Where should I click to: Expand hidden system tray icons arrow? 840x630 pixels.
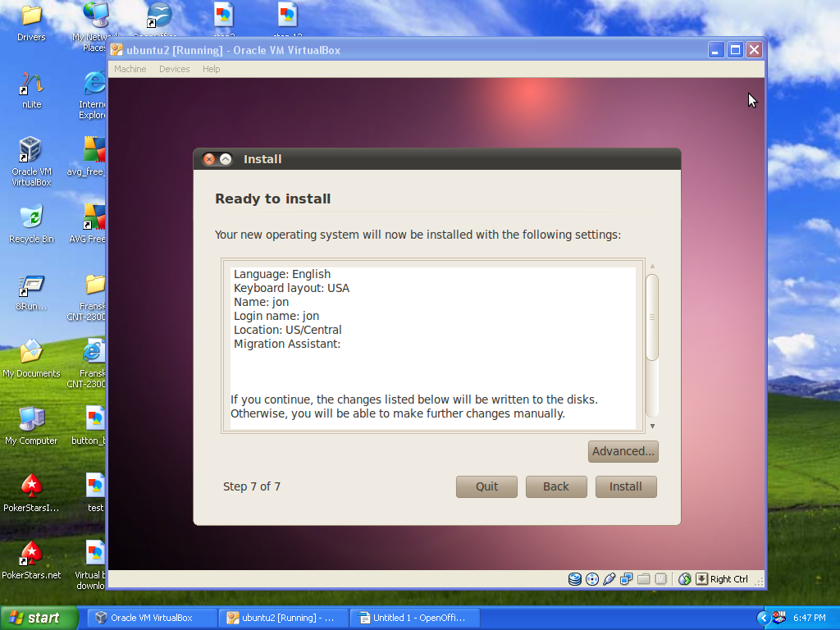click(x=764, y=618)
